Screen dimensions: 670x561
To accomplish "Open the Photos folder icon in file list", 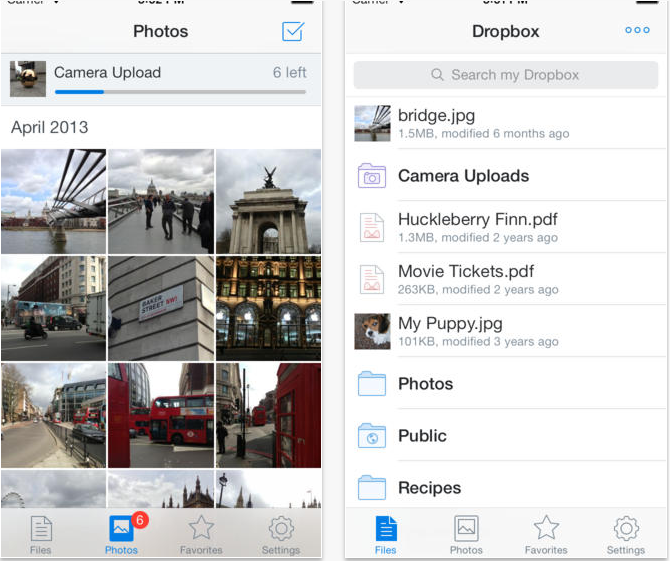I will (371, 383).
